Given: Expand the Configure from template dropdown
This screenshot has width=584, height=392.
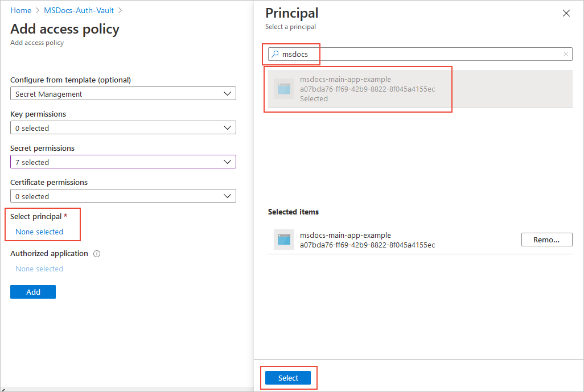Looking at the screenshot, I should [x=123, y=93].
